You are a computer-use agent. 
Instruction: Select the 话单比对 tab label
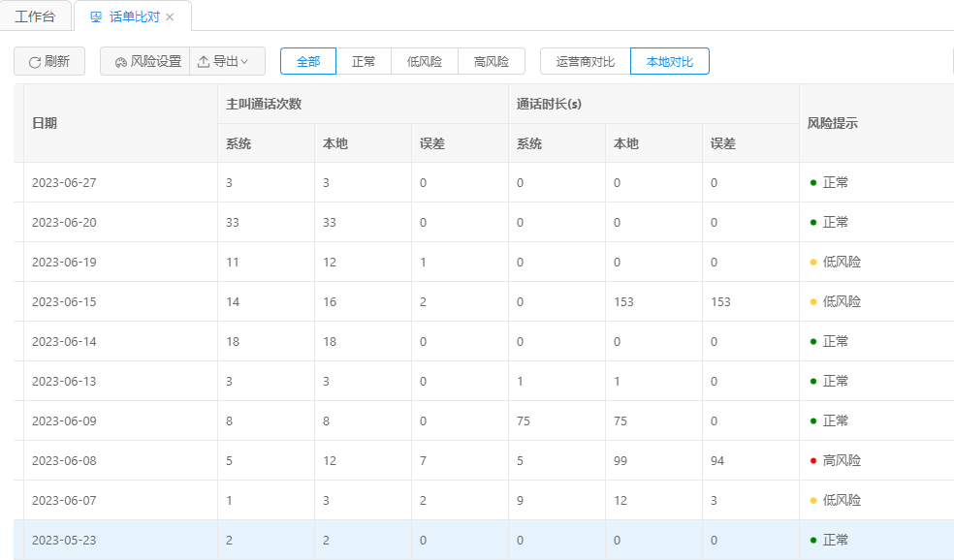click(x=134, y=17)
